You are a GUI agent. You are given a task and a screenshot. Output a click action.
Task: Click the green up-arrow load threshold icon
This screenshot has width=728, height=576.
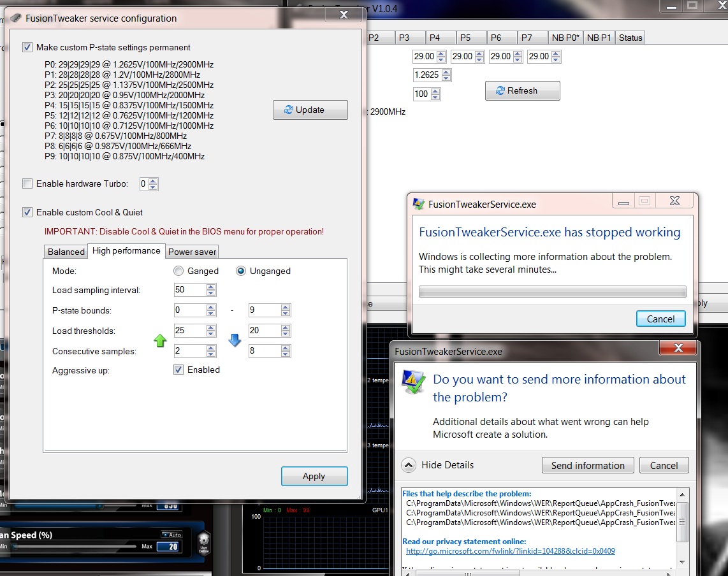[x=160, y=341]
